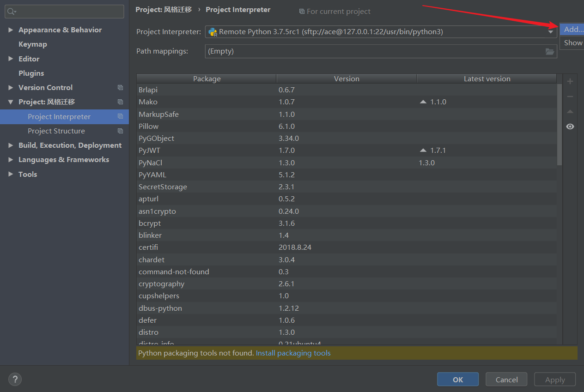Select the chardet package row
Image resolution: width=584 pixels, height=392 pixels.
(x=347, y=259)
